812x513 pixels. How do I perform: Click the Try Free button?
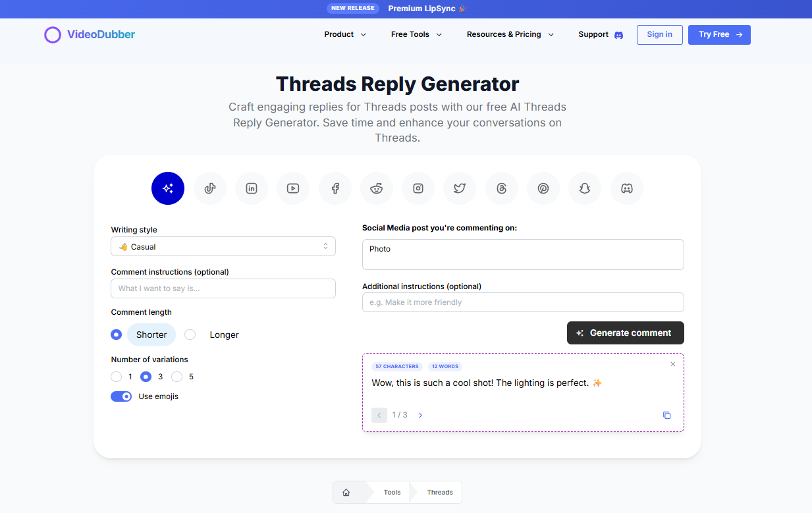(719, 35)
